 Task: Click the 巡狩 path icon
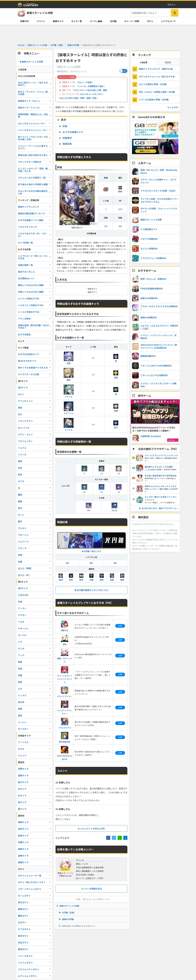(x=71, y=576)
